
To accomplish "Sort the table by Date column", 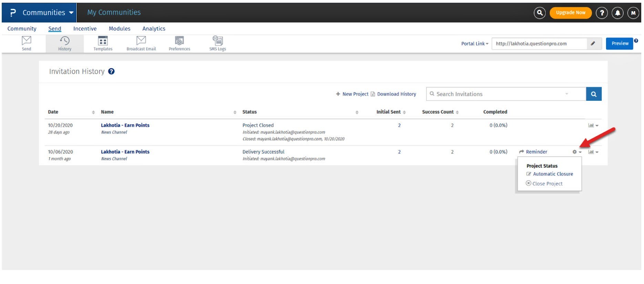I will [x=93, y=112].
